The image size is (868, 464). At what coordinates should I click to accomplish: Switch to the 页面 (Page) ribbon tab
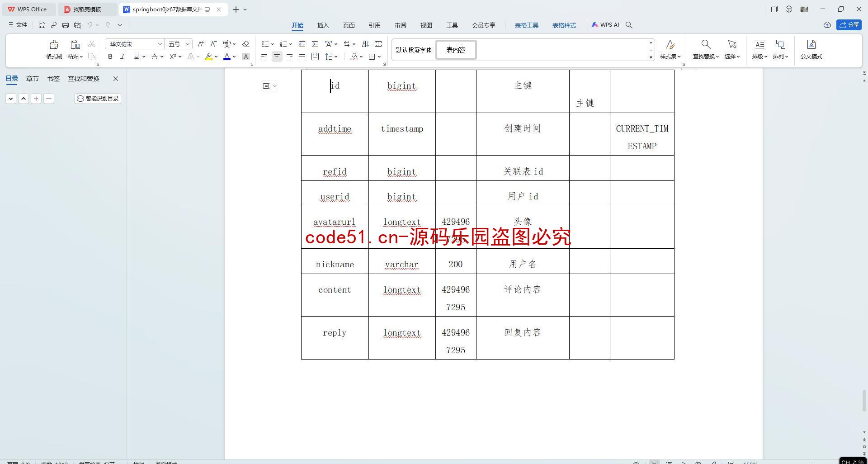click(349, 25)
